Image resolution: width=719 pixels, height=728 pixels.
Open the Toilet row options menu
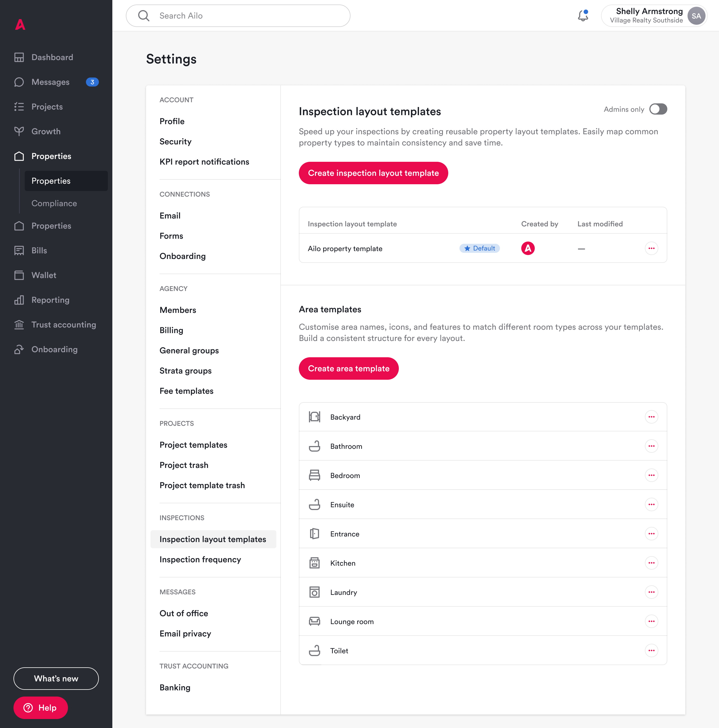(651, 650)
